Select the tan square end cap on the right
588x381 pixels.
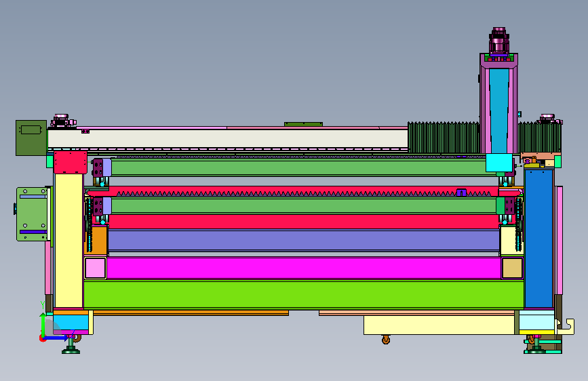512,268
